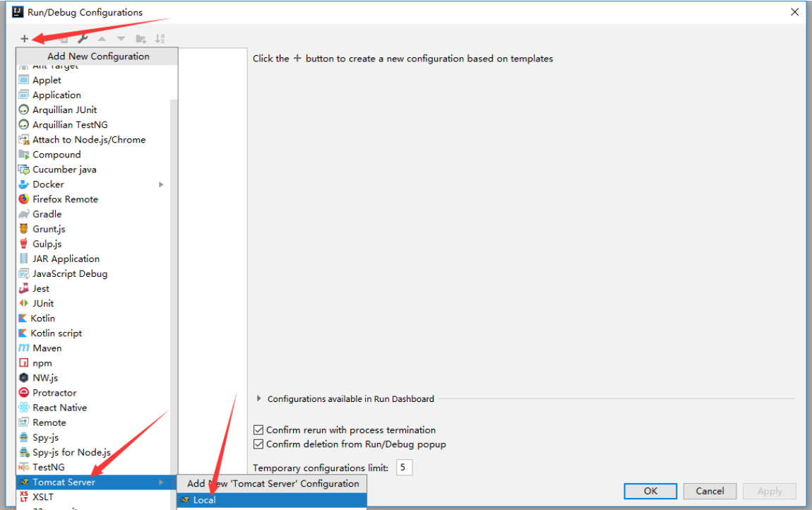812x510 pixels.
Task: Toggle Confirm deletion from Run/Debug popup
Action: [258, 444]
